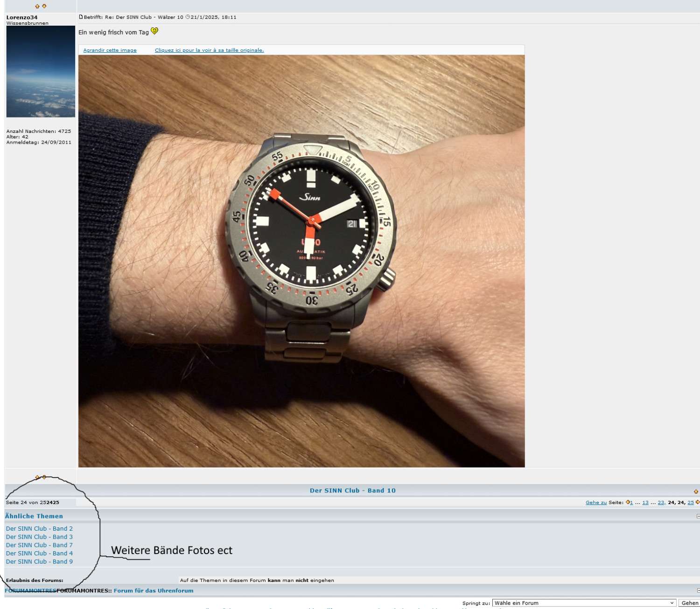Open the 'Wähle ein Forum' dropdown
The image size is (700, 609).
[583, 603]
